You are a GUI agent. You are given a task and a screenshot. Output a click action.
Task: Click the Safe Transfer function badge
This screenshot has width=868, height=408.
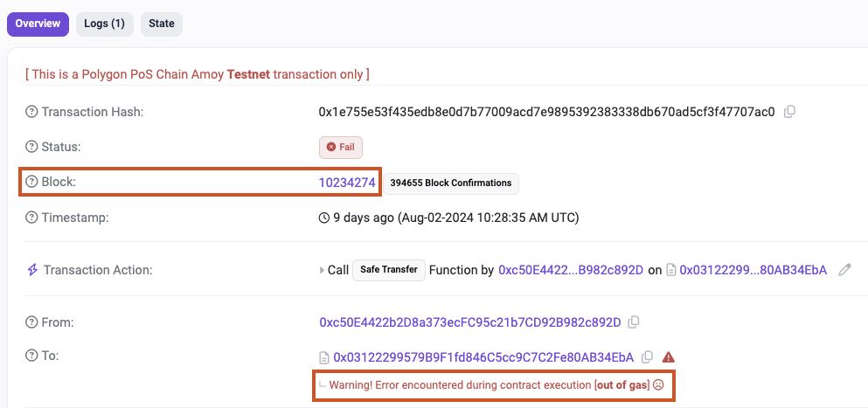point(389,270)
